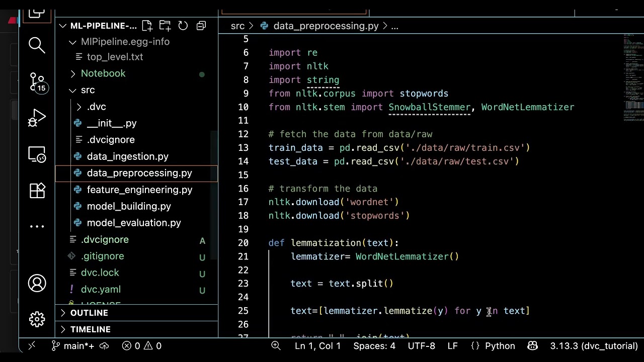Collapse the MlPipeline.egg-info folder

(73, 42)
